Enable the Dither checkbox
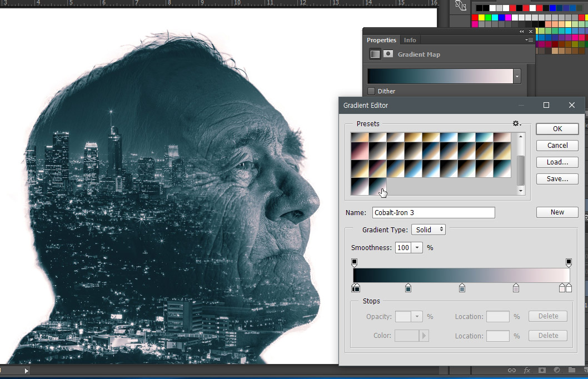Image resolution: width=588 pixels, height=379 pixels. click(x=371, y=91)
